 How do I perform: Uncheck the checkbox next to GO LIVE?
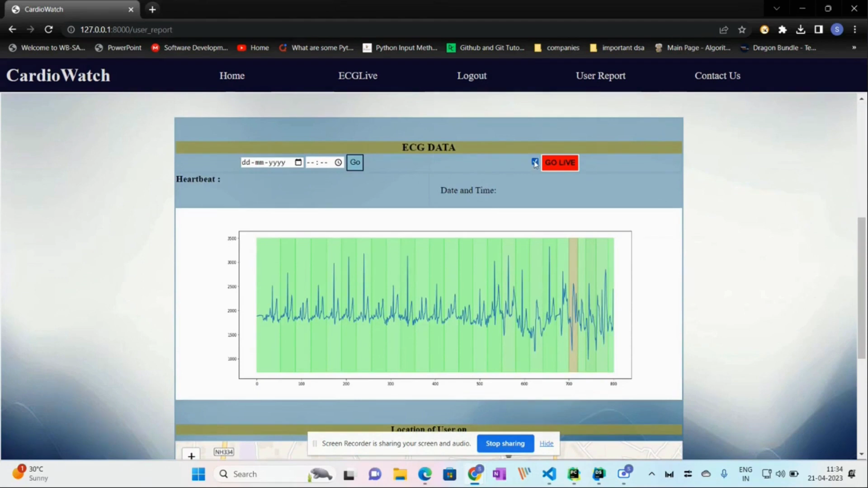click(535, 162)
